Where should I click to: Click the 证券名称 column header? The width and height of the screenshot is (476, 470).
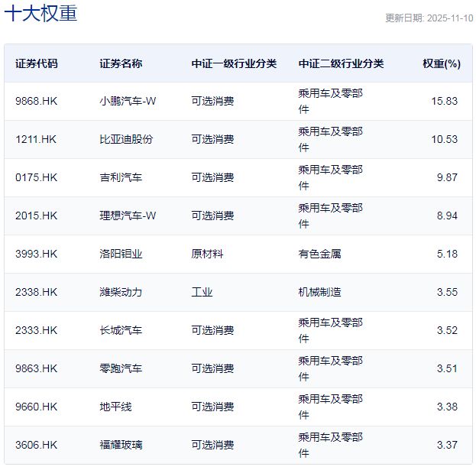(121, 63)
